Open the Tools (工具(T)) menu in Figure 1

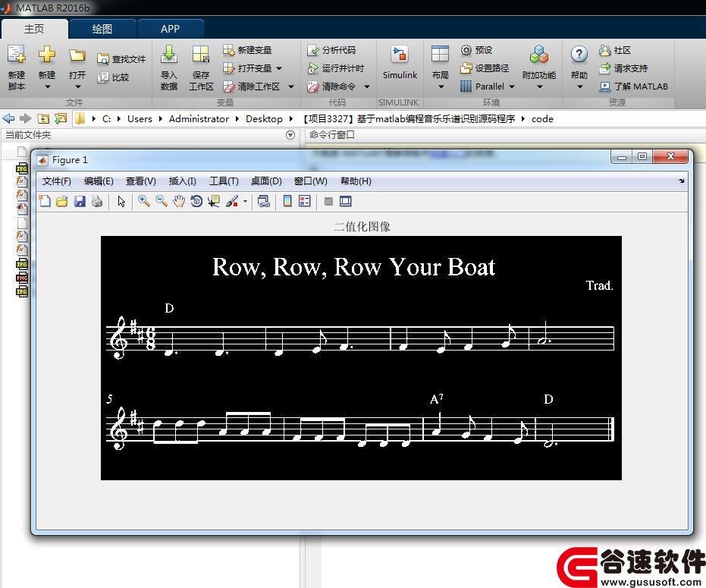pos(224,181)
